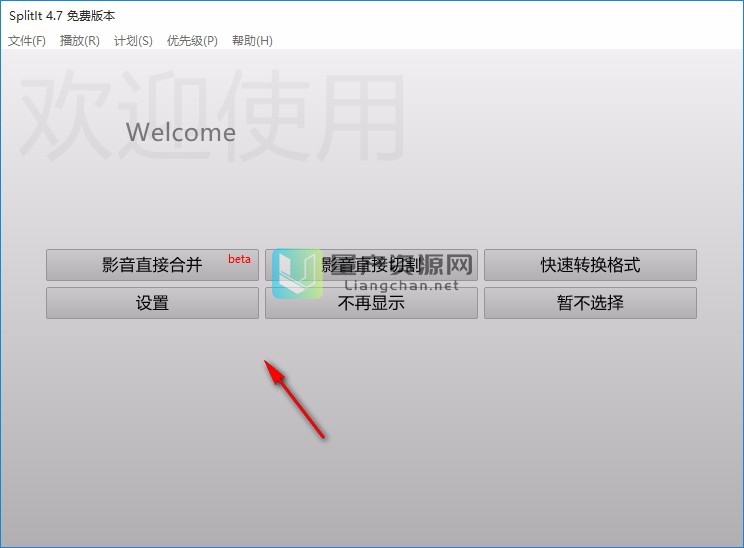Image resolution: width=744 pixels, height=548 pixels.
Task: Click the red beta label
Action: pos(240,259)
